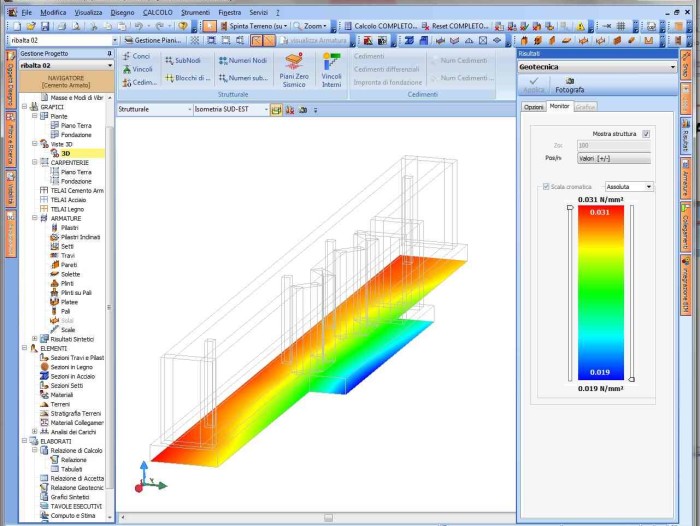This screenshot has width=700, height=526.
Task: Click the Reset COMPLETO button
Action: (x=455, y=26)
